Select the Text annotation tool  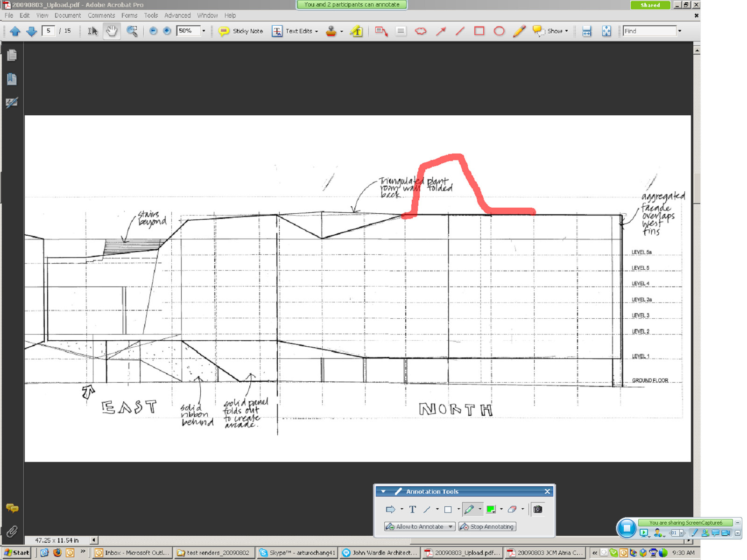coord(413,510)
